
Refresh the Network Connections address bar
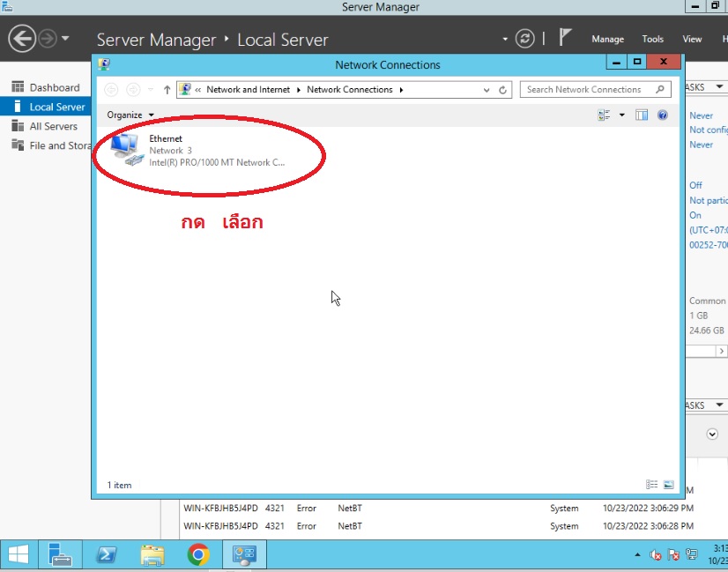(x=503, y=90)
